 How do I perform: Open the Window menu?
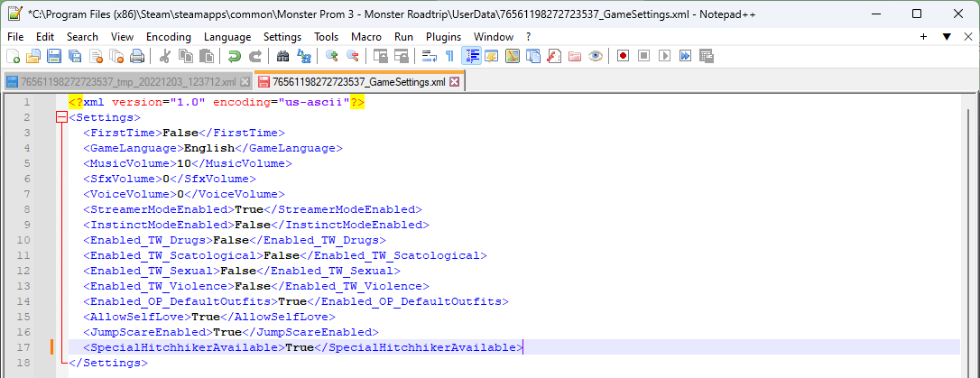click(x=493, y=37)
